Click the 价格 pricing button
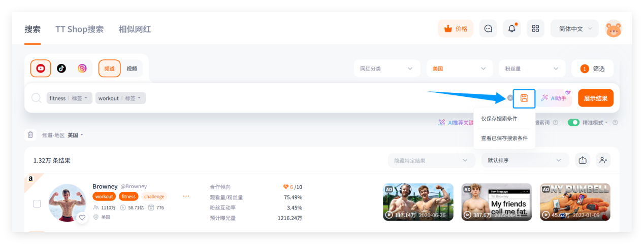The image size is (644, 244). tap(456, 29)
